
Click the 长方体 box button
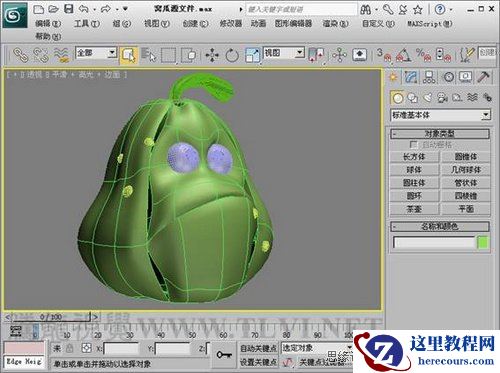coord(414,157)
